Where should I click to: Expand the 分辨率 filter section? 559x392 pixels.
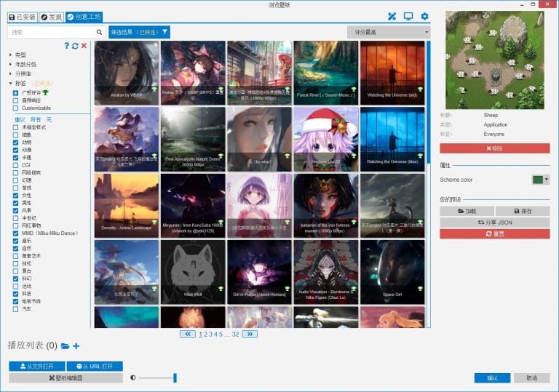pos(10,73)
